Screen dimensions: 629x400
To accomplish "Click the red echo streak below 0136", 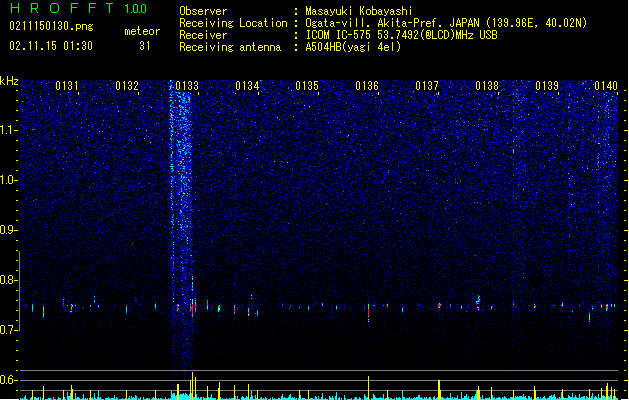I will [x=368, y=313].
